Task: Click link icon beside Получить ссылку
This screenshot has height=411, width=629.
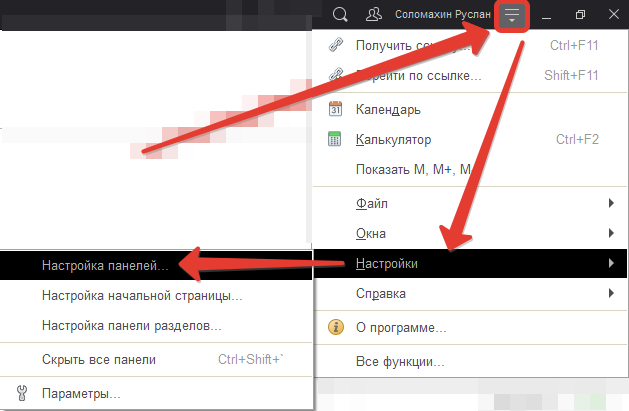Action: (x=336, y=45)
